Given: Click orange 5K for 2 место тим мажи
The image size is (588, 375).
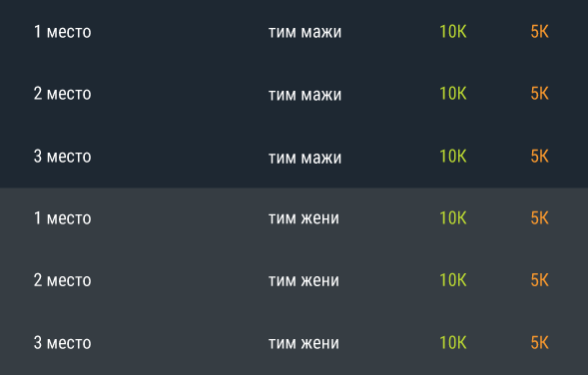Looking at the screenshot, I should (x=540, y=94).
